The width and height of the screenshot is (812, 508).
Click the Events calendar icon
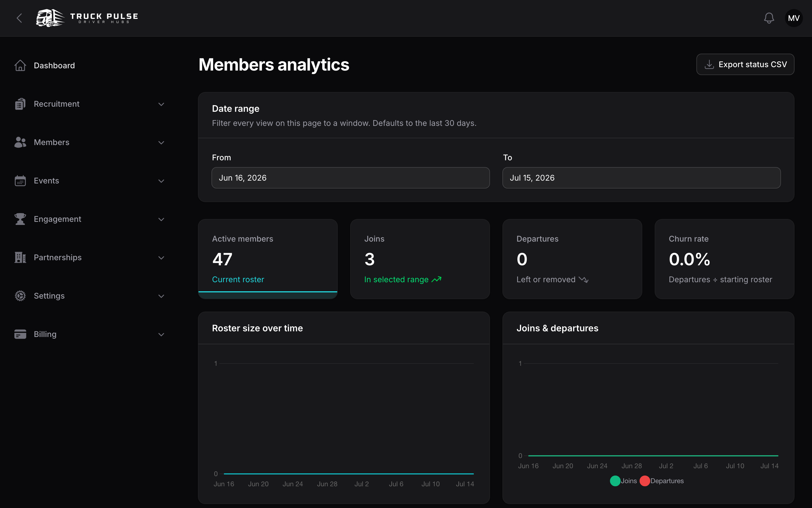pos(20,181)
